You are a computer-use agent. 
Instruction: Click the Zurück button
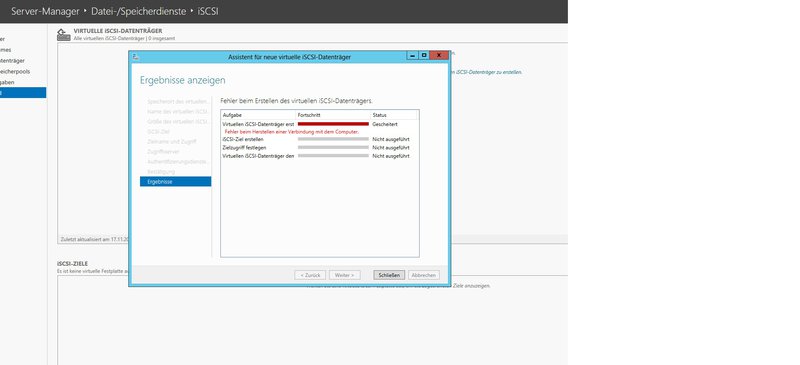pos(310,275)
